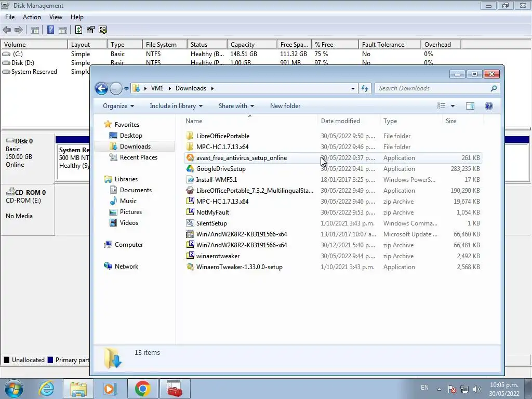Select the GoogleDriveSetup application icon

pyautogui.click(x=190, y=169)
